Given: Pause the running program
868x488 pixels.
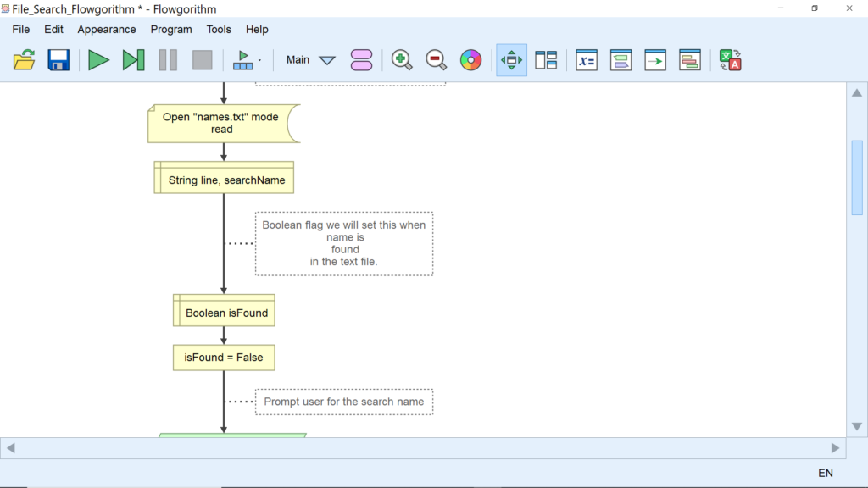Looking at the screenshot, I should click(167, 59).
